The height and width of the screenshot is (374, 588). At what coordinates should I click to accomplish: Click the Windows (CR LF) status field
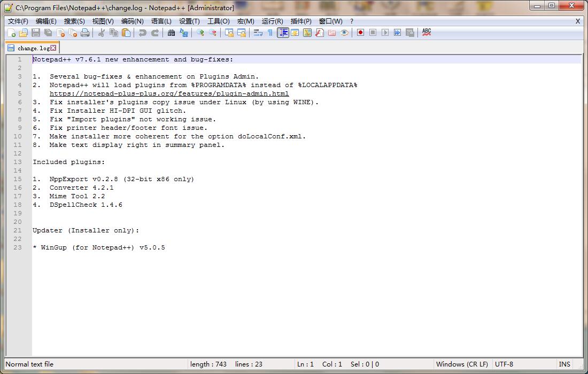(x=462, y=364)
